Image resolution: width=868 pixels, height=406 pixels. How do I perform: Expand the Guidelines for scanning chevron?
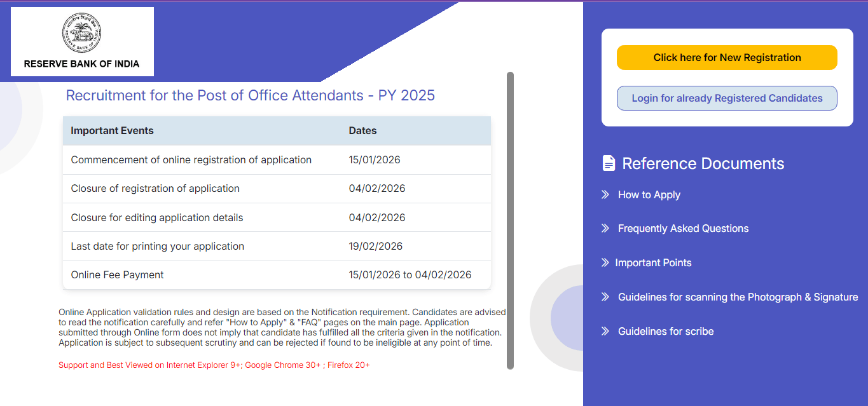tap(604, 297)
